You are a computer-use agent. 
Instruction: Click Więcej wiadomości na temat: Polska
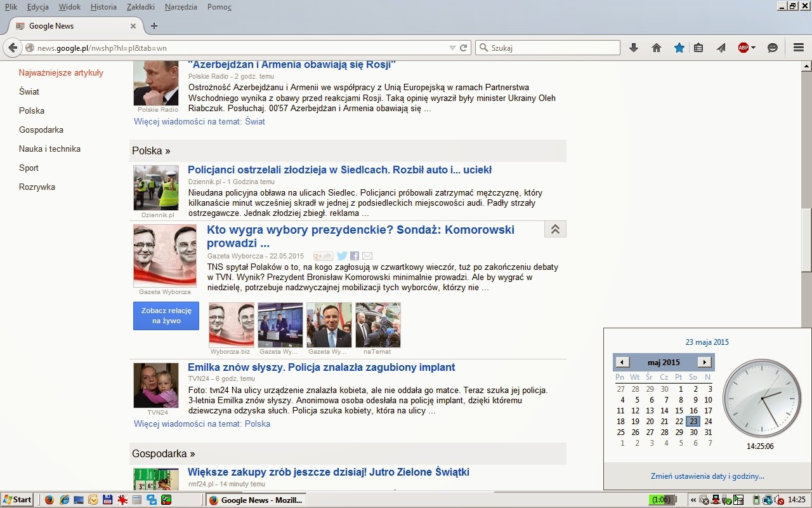coord(202,424)
